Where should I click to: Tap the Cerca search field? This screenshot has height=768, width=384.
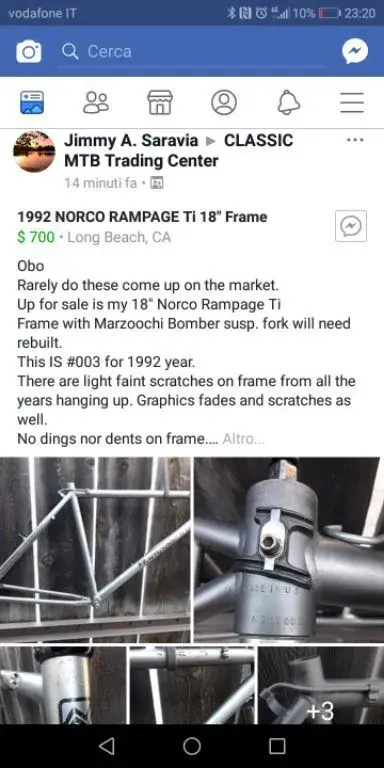coord(193,51)
